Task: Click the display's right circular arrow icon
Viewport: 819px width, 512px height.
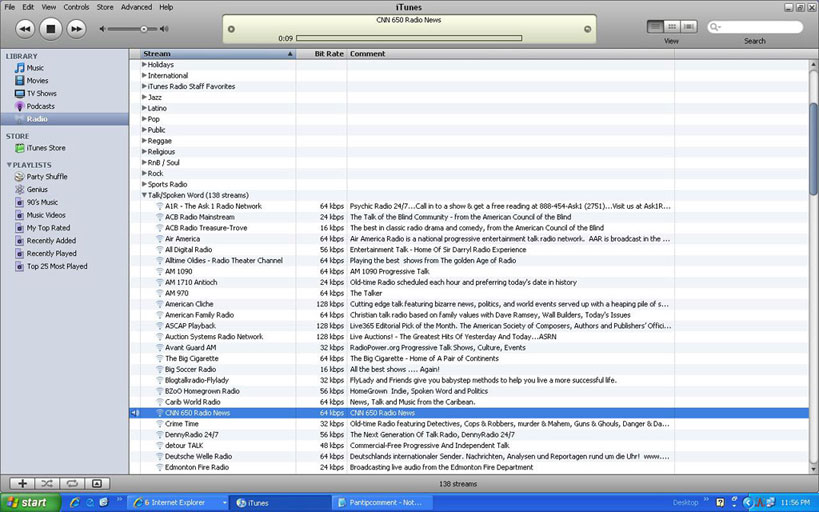Action: (587, 29)
